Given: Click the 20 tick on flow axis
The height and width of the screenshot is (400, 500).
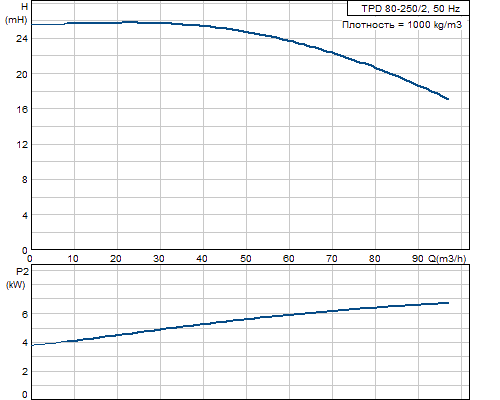Looking at the screenshot, I should click(x=116, y=259).
